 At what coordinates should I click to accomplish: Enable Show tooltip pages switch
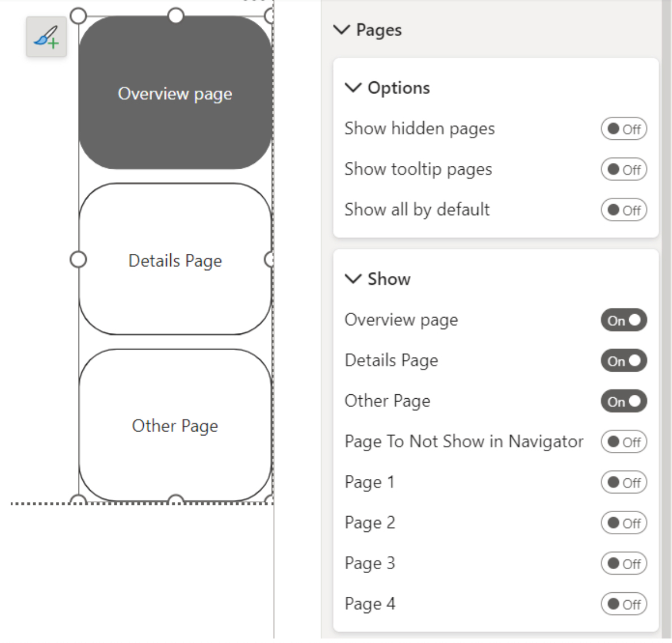coord(624,169)
